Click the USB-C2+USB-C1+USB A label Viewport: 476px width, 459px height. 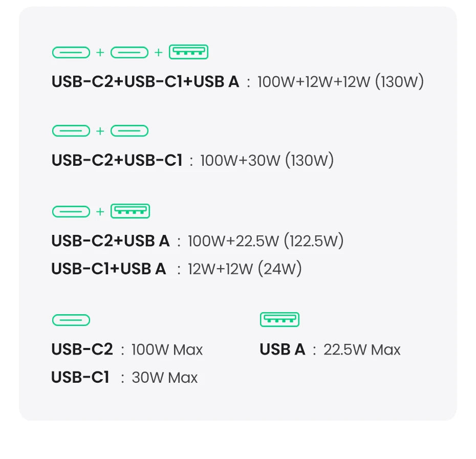tap(145, 82)
